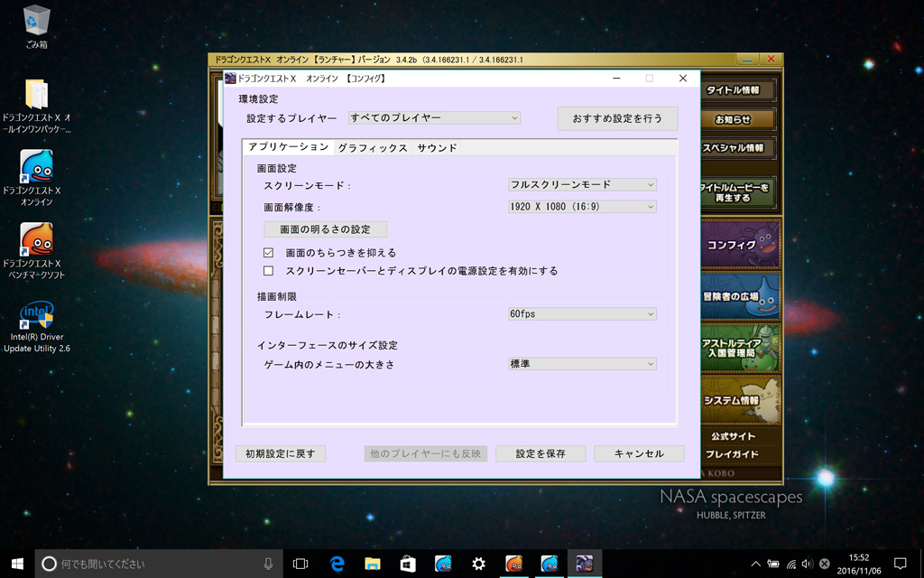Click the Cortana microphone icon

click(268, 564)
